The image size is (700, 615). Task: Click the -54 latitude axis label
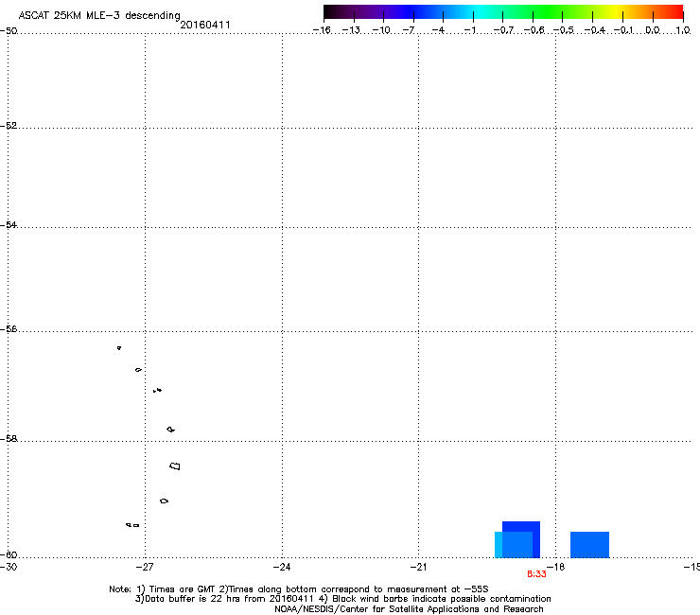(x=9, y=224)
